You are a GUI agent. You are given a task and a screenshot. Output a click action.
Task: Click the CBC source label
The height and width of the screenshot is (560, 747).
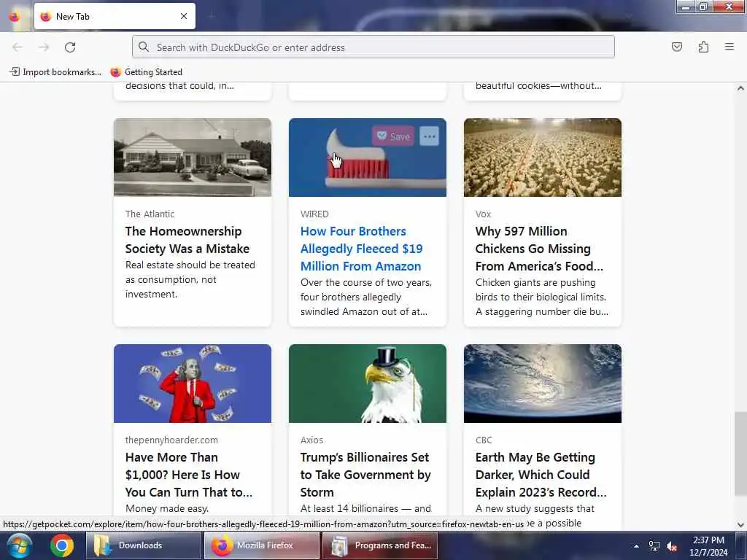484,440
